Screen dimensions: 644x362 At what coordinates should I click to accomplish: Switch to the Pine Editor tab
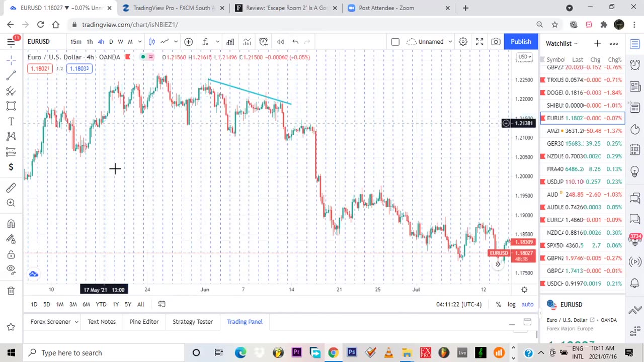144,322
